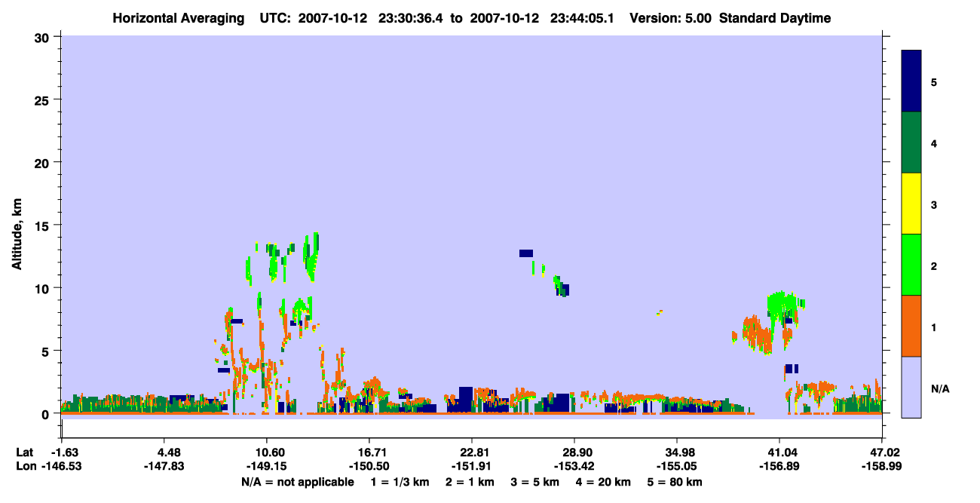This screenshot has height=503, width=980.
Task: Click latitude value '34.98'
Action: click(x=677, y=452)
